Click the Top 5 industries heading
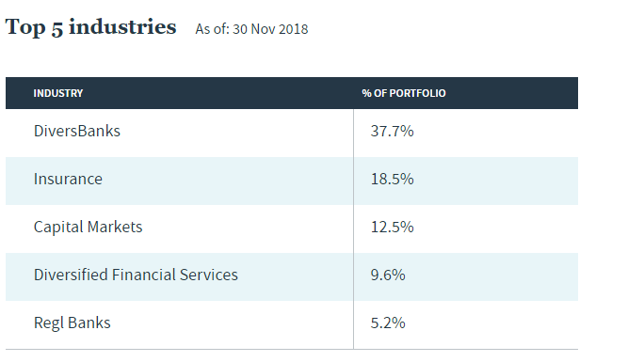 point(90,27)
